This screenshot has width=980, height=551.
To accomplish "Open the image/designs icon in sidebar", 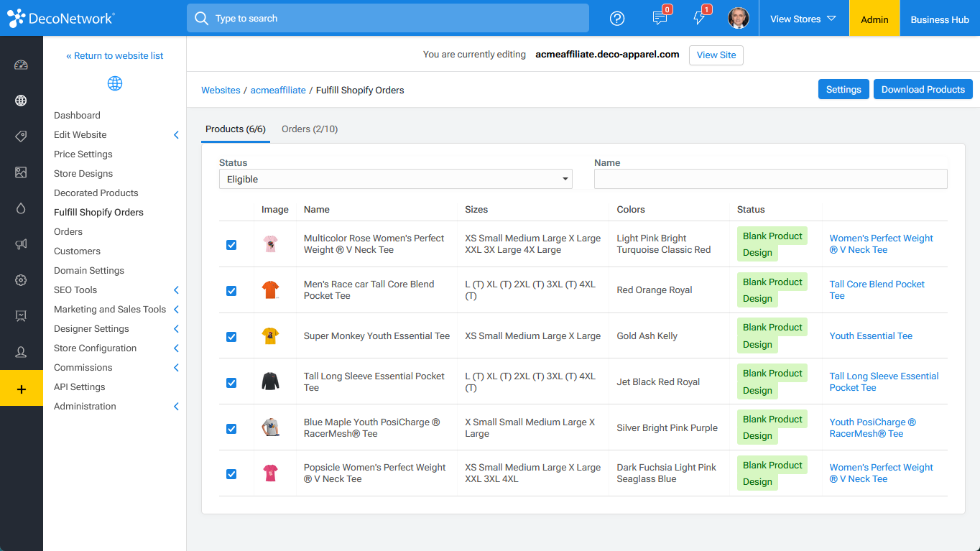I will pyautogui.click(x=22, y=172).
